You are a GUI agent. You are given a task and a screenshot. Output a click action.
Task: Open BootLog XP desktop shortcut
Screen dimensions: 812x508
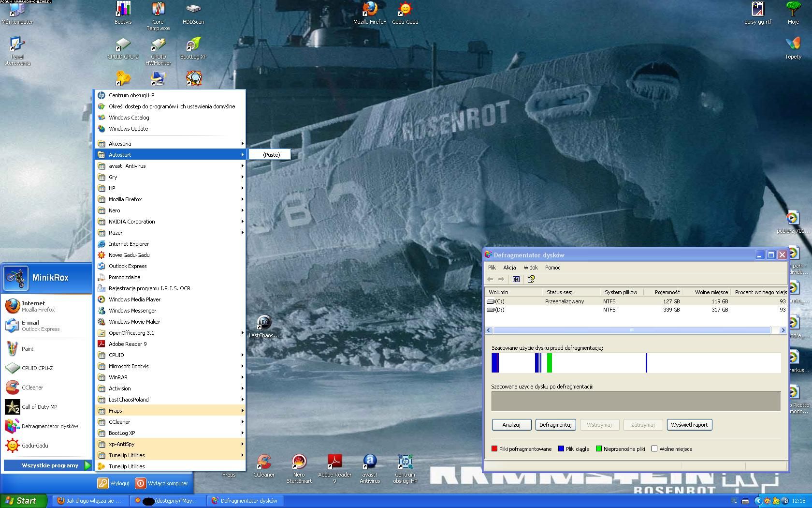[x=193, y=48]
